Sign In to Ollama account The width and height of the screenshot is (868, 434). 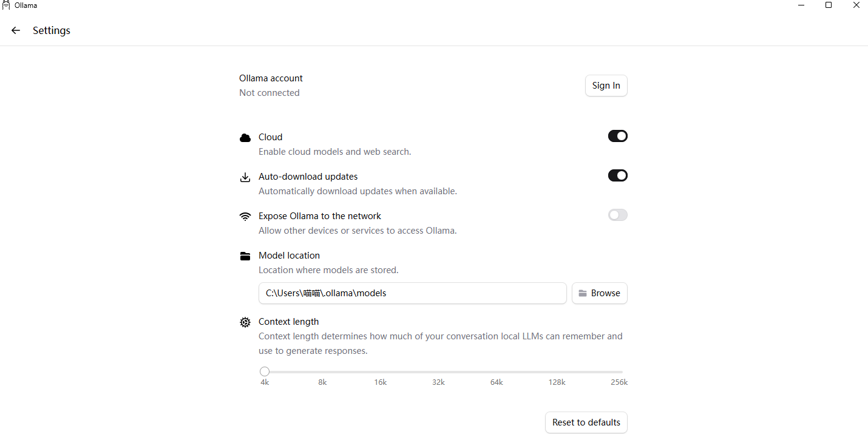point(606,86)
